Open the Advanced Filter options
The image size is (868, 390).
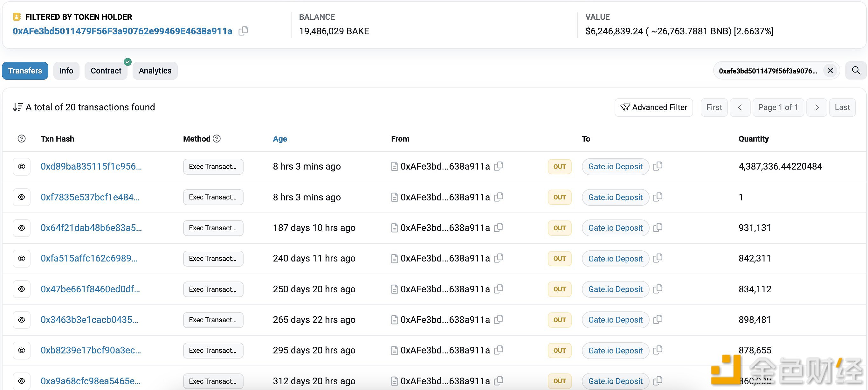pos(653,107)
